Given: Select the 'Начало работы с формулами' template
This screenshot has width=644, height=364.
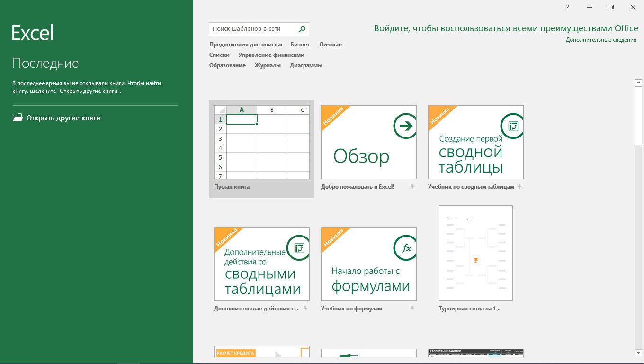Looking at the screenshot, I should pos(368,264).
